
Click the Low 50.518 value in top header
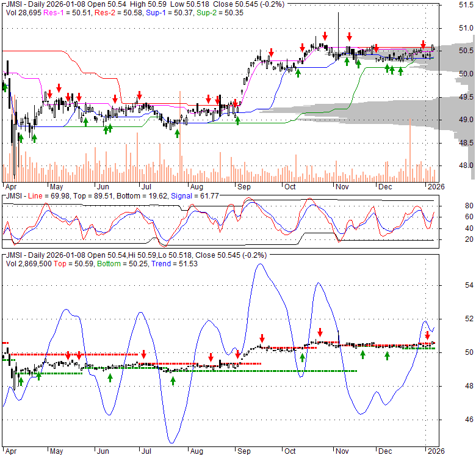coord(189,4)
